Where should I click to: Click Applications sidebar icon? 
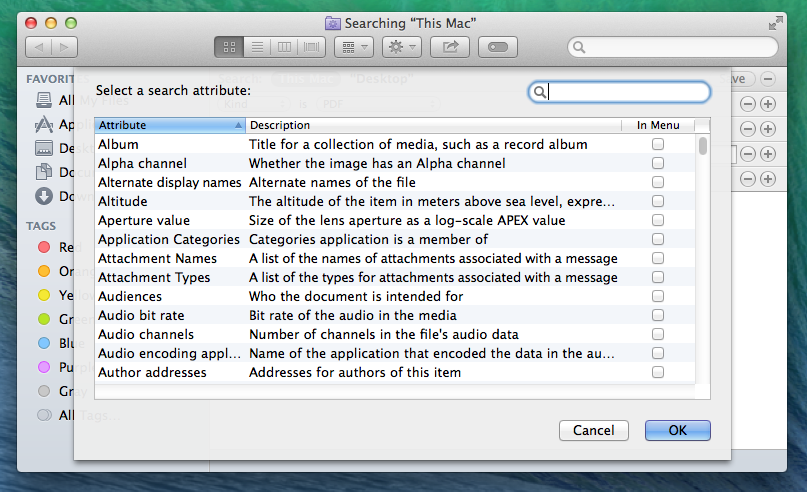[44, 124]
